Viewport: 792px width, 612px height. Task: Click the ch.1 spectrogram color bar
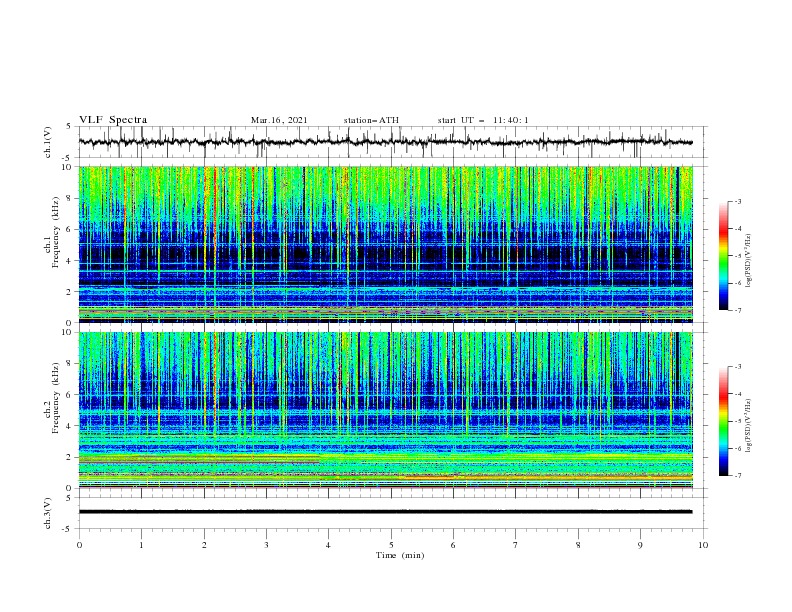point(723,256)
